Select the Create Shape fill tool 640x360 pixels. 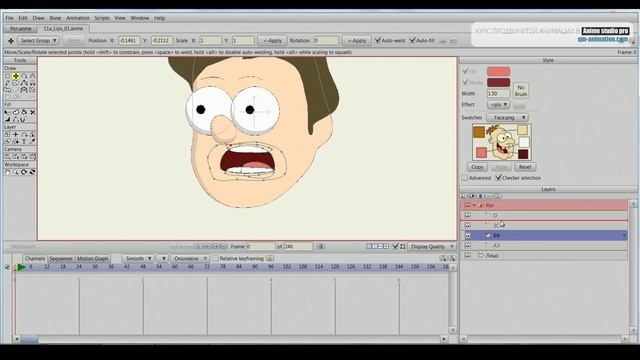(x=16, y=112)
